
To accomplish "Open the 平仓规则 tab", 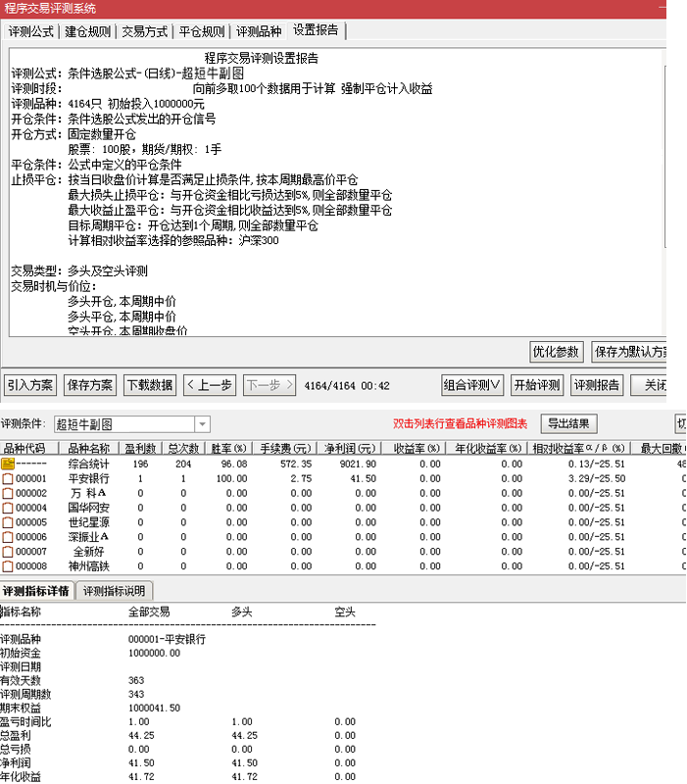I will [x=203, y=31].
